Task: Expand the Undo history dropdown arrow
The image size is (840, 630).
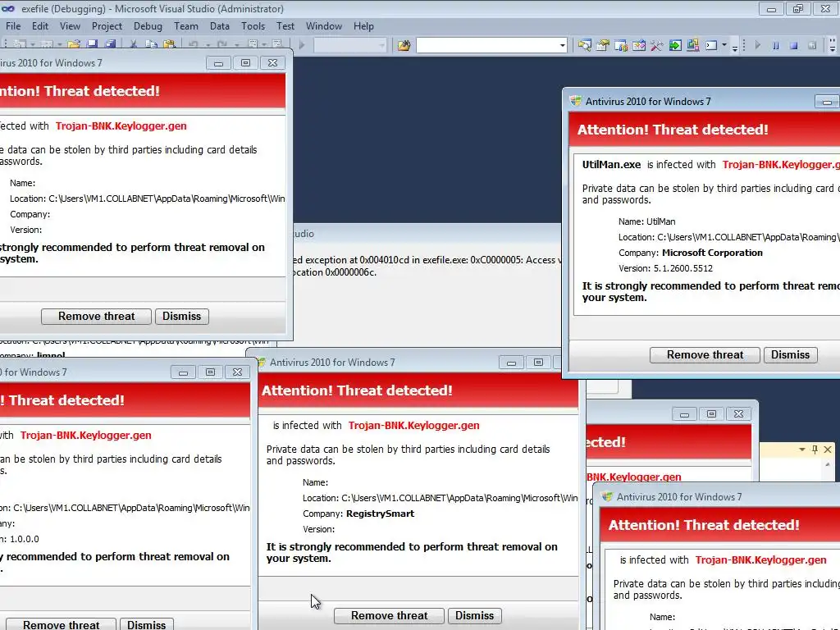Action: pos(208,45)
